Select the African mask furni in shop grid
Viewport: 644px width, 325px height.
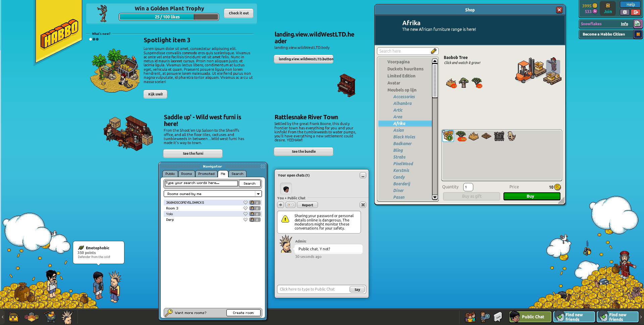(512, 136)
